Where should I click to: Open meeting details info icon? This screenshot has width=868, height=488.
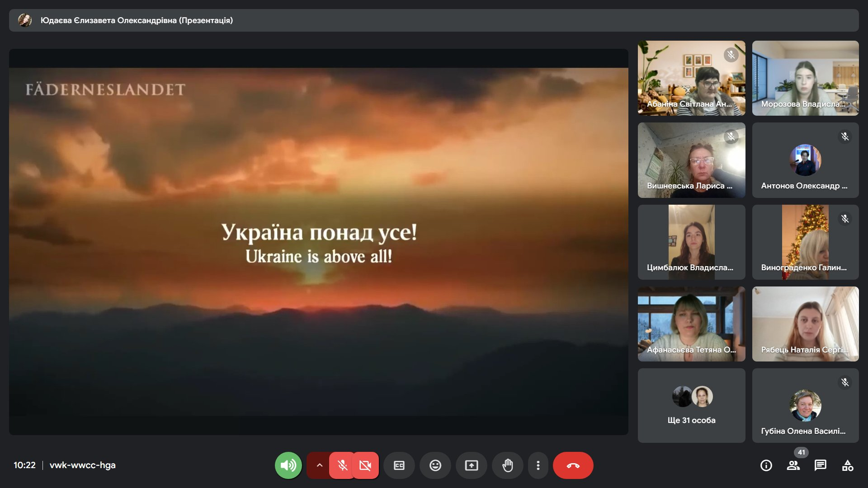click(766, 465)
